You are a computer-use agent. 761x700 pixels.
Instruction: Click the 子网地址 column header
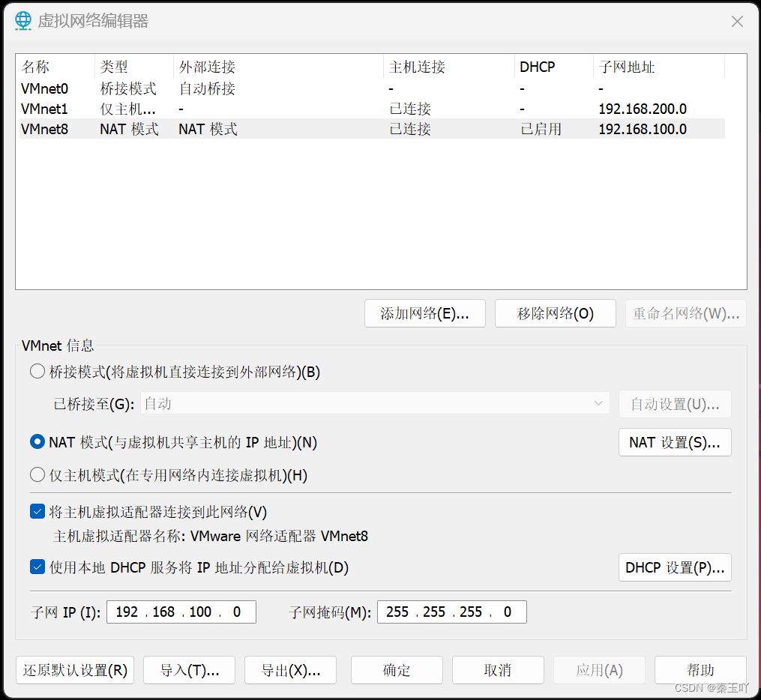pyautogui.click(x=659, y=67)
